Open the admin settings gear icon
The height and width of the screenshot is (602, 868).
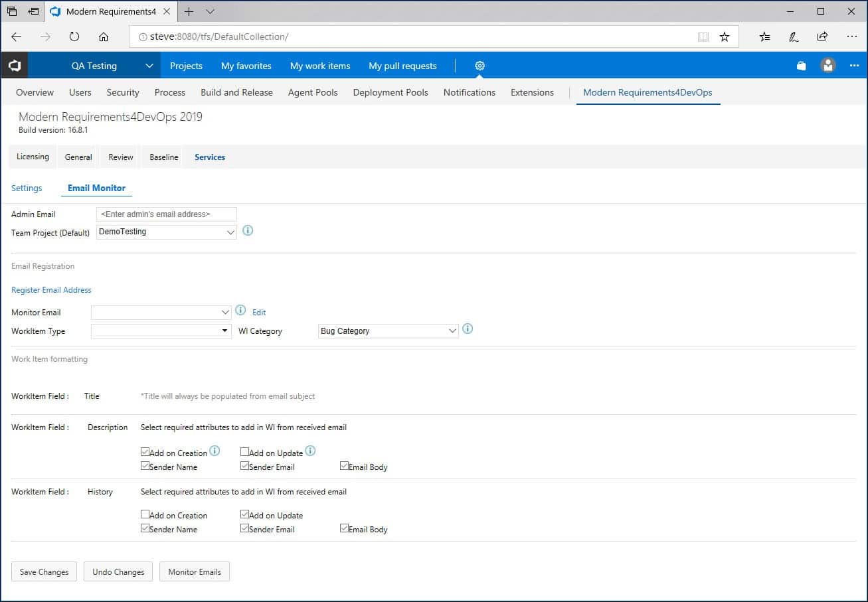[x=479, y=66]
